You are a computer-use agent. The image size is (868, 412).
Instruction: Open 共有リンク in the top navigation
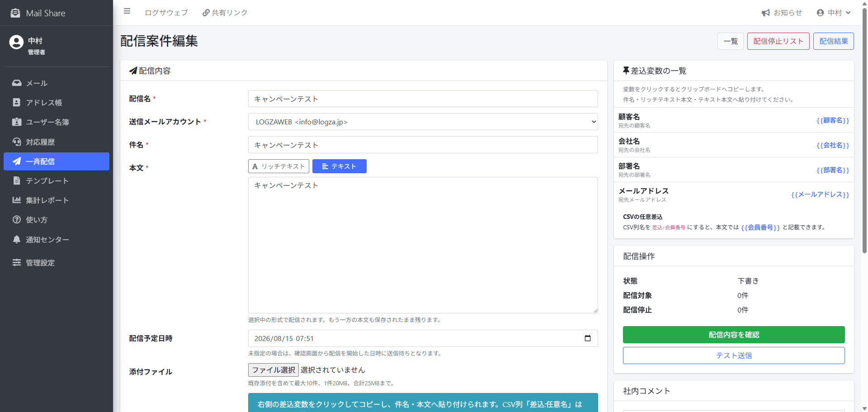(x=225, y=13)
